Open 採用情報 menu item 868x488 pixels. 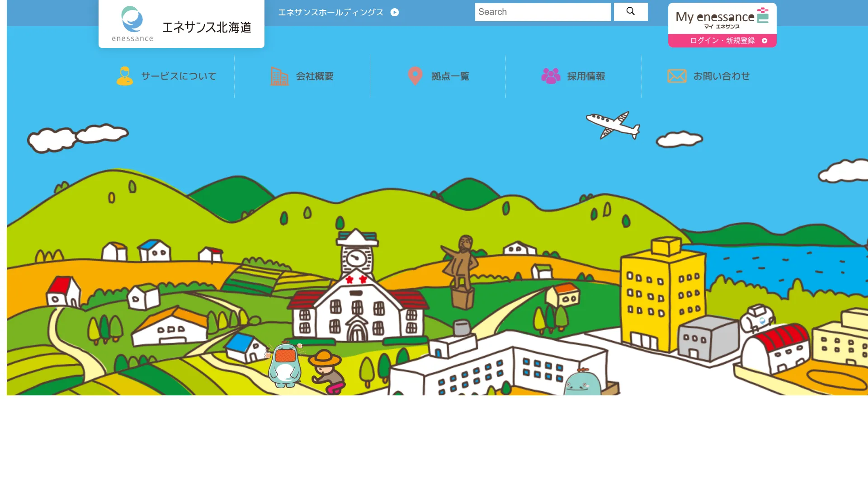click(x=573, y=76)
